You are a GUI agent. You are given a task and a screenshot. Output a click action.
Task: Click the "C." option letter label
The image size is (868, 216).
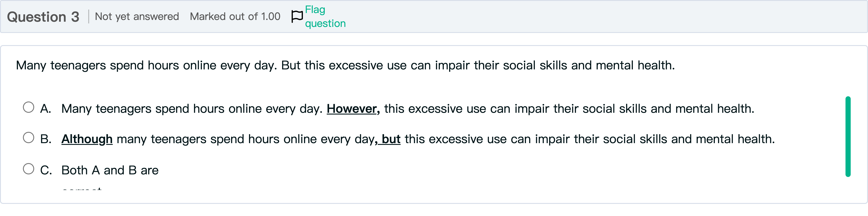pos(46,170)
